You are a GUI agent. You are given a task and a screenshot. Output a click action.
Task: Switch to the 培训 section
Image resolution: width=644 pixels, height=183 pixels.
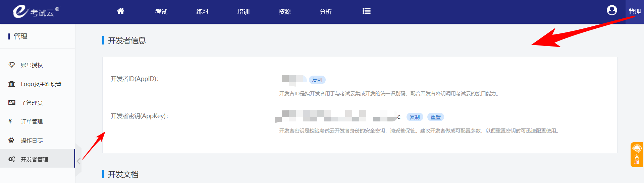tap(244, 12)
